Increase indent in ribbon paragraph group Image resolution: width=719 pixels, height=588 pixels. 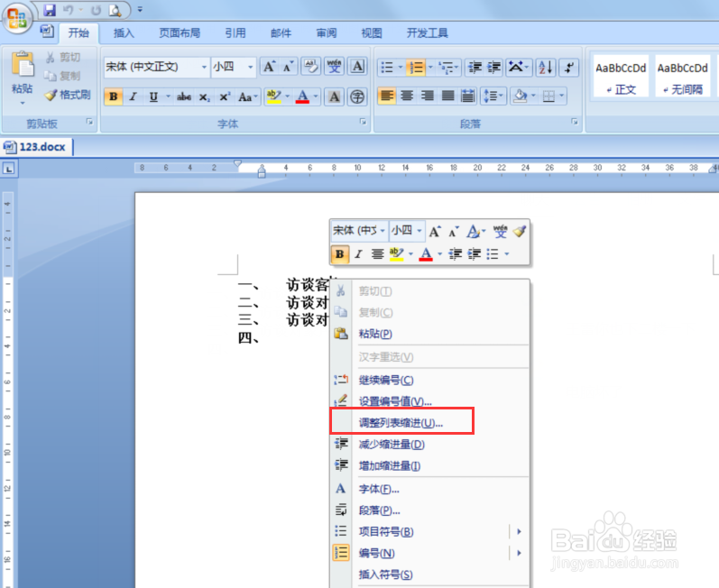[x=493, y=68]
